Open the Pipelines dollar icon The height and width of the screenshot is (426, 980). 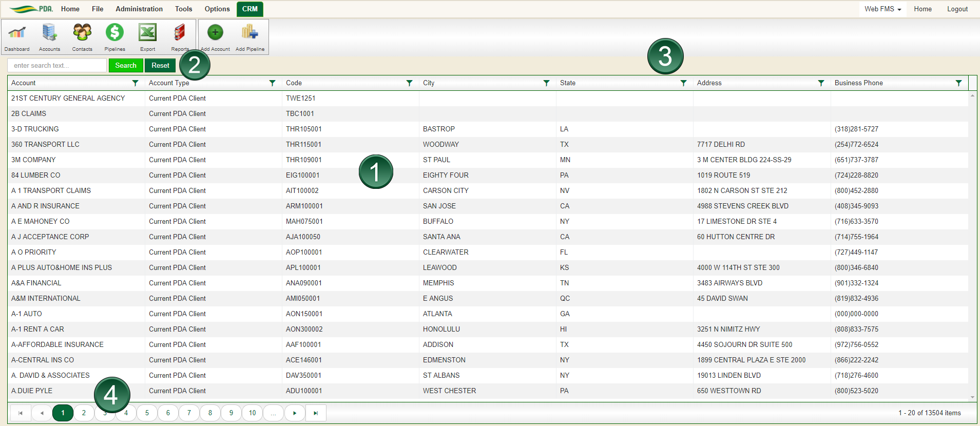pyautogui.click(x=114, y=33)
